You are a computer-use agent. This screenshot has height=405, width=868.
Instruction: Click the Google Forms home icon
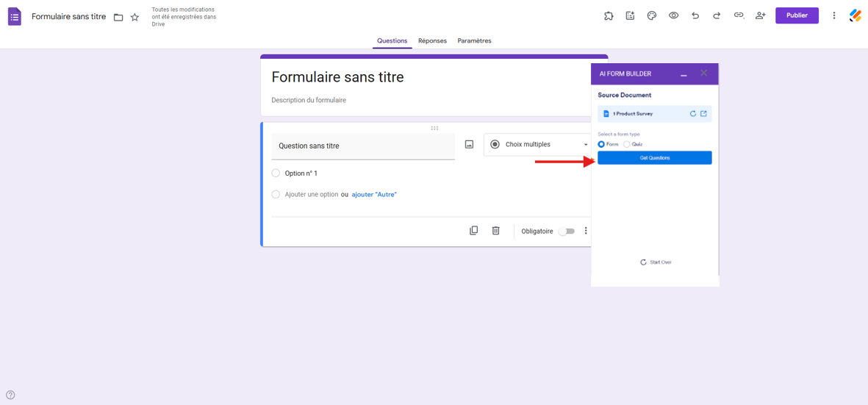[x=15, y=17]
